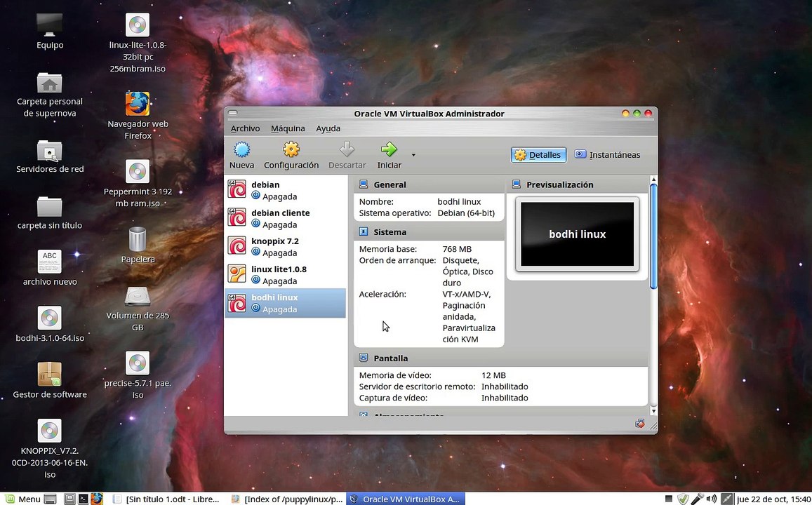Click the taskbar clock showing jue 22 de oct
Viewport: 812px width, 505px height.
point(773,499)
